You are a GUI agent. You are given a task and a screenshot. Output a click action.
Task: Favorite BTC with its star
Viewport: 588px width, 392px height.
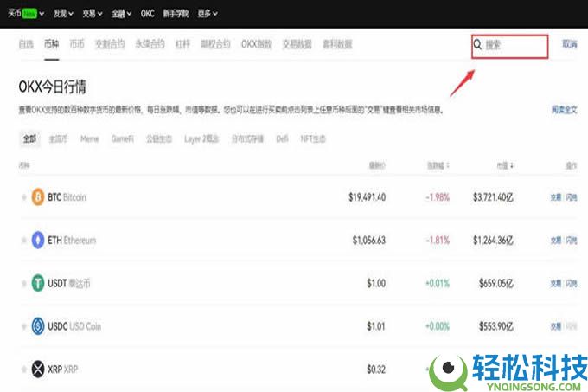tap(24, 197)
